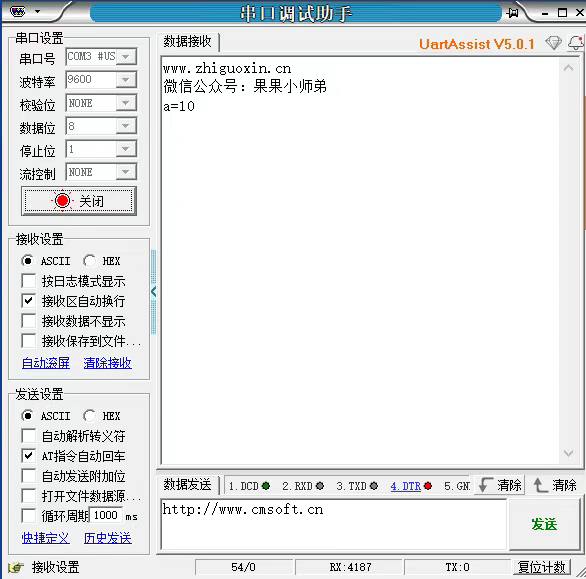The height and width of the screenshot is (579, 586).
Task: Select the 数据发送 tab
Action: click(188, 485)
